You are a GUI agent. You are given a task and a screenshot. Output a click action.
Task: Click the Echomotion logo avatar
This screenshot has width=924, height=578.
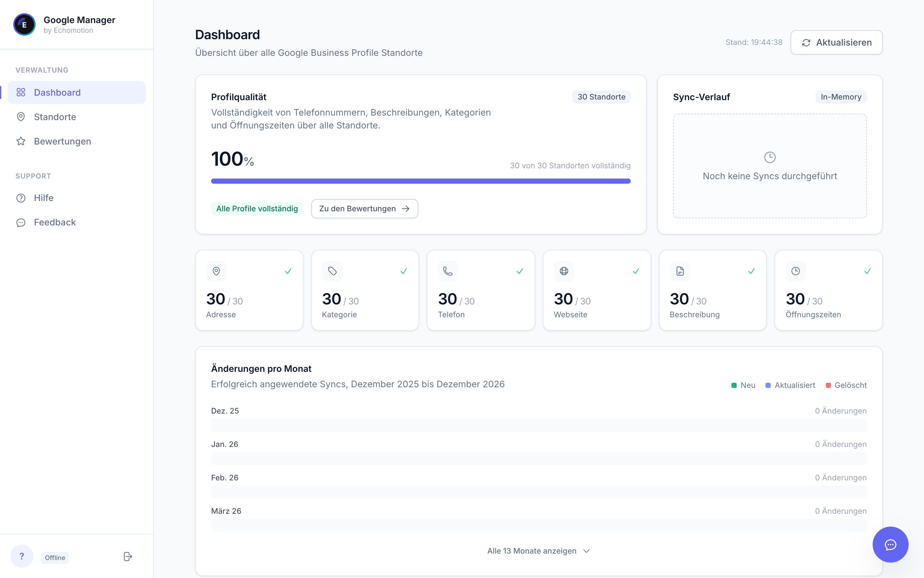pos(24,24)
